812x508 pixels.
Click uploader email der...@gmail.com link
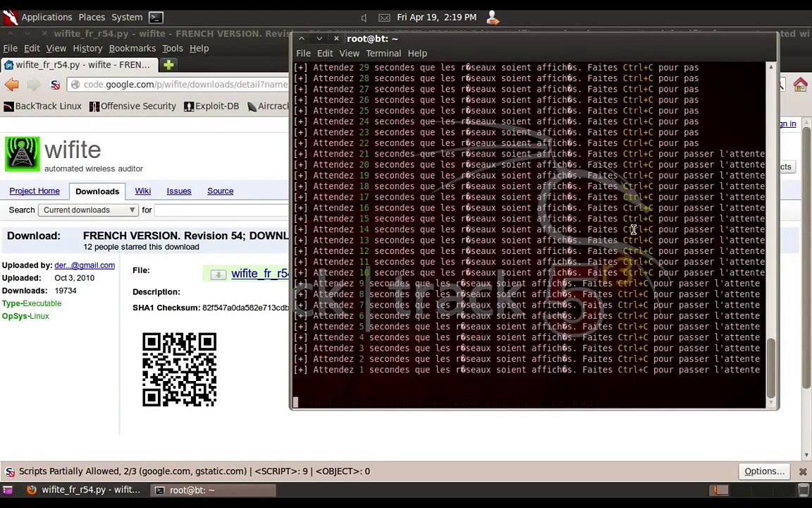tap(85, 265)
